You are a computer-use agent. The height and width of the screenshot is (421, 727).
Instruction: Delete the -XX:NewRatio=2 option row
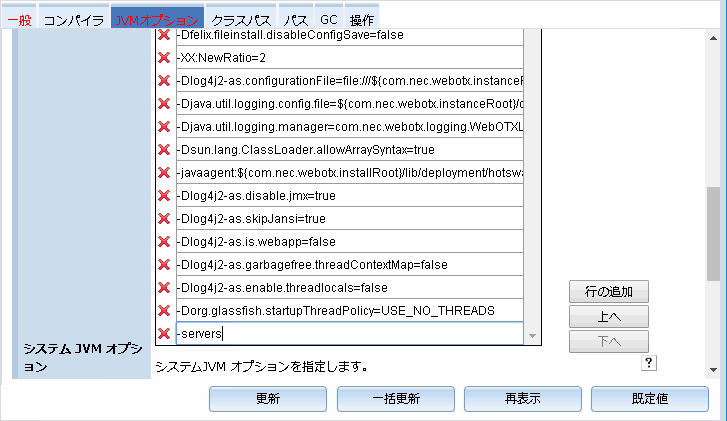click(x=164, y=58)
